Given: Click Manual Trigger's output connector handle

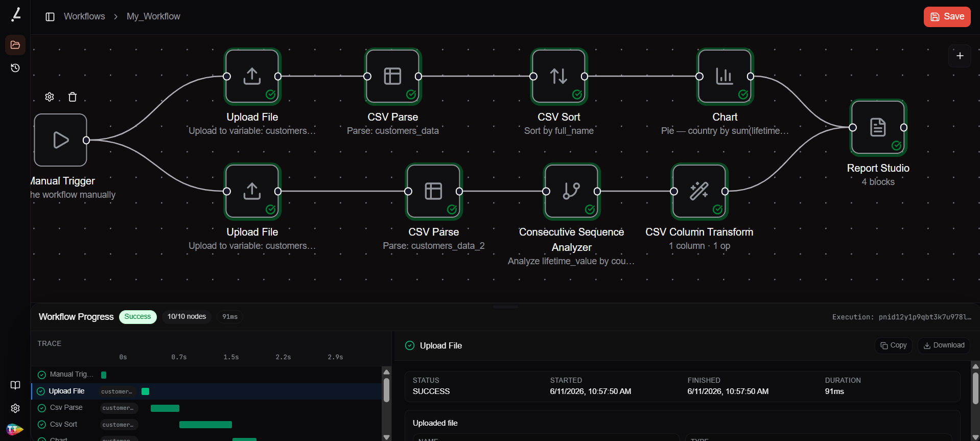Looking at the screenshot, I should (86, 140).
